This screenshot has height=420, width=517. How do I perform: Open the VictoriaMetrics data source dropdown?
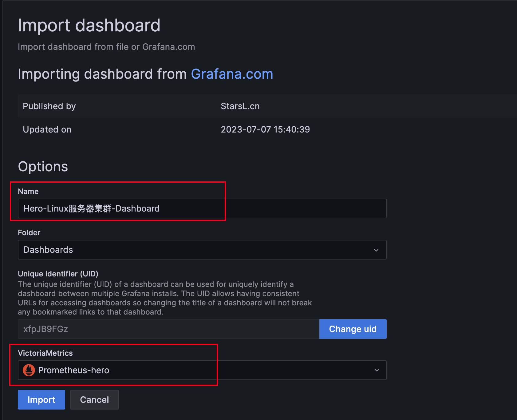202,370
